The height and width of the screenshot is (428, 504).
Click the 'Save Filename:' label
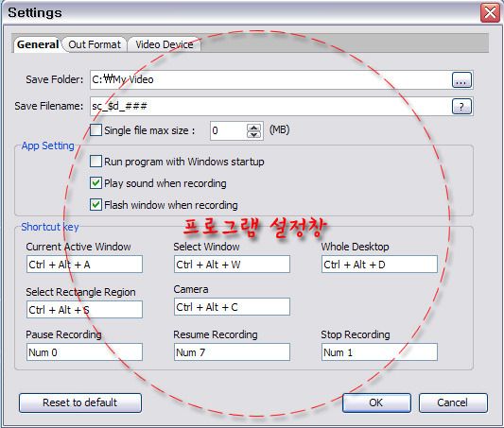click(x=49, y=106)
